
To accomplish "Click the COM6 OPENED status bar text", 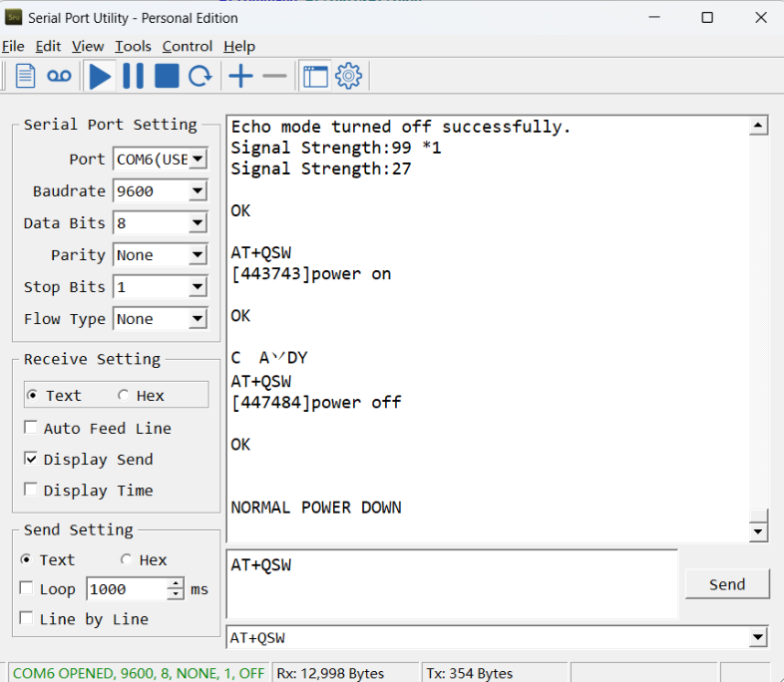I will [x=139, y=673].
